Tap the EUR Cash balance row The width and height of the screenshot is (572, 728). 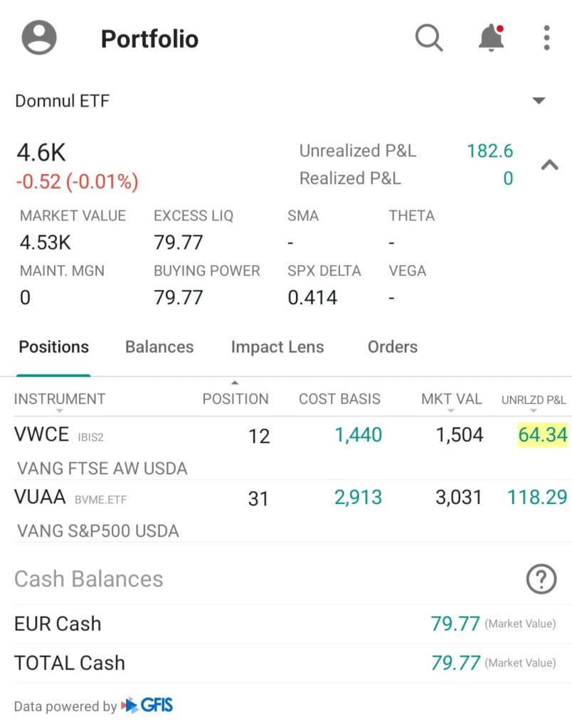click(285, 624)
